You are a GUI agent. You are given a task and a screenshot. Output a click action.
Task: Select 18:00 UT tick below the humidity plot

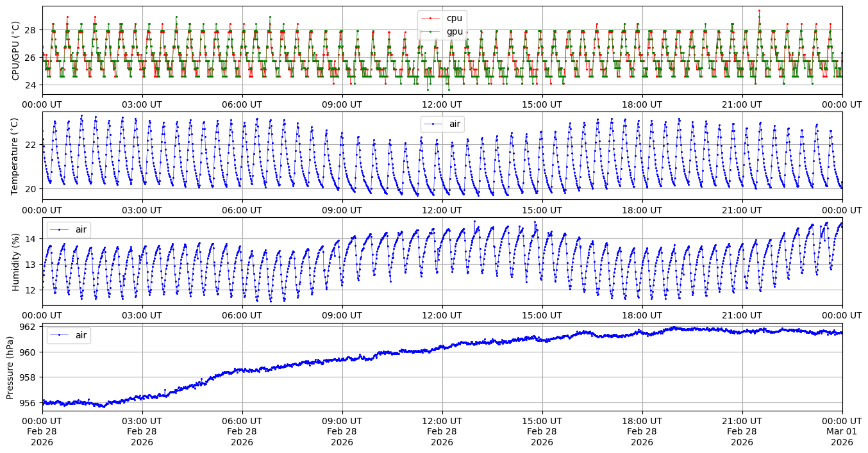pyautogui.click(x=642, y=315)
